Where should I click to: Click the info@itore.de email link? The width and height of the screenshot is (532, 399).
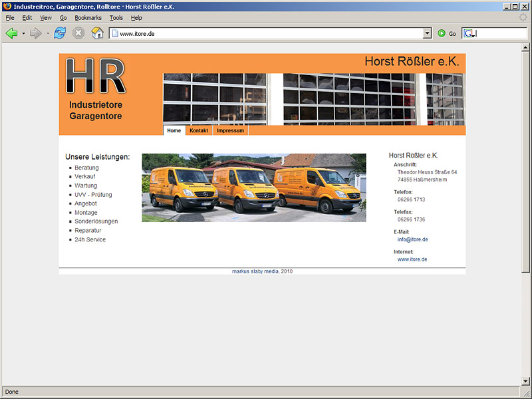[x=412, y=239]
